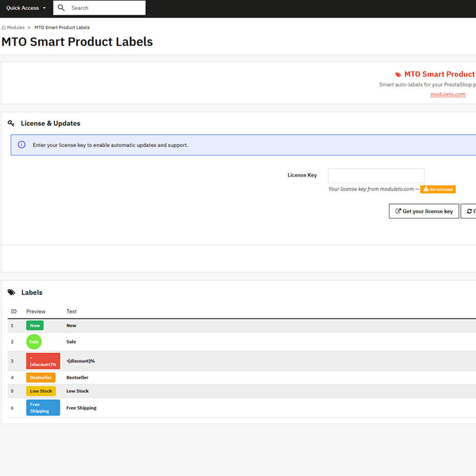Open the Quick Access dropdown
The height and width of the screenshot is (476, 476).
[26, 8]
